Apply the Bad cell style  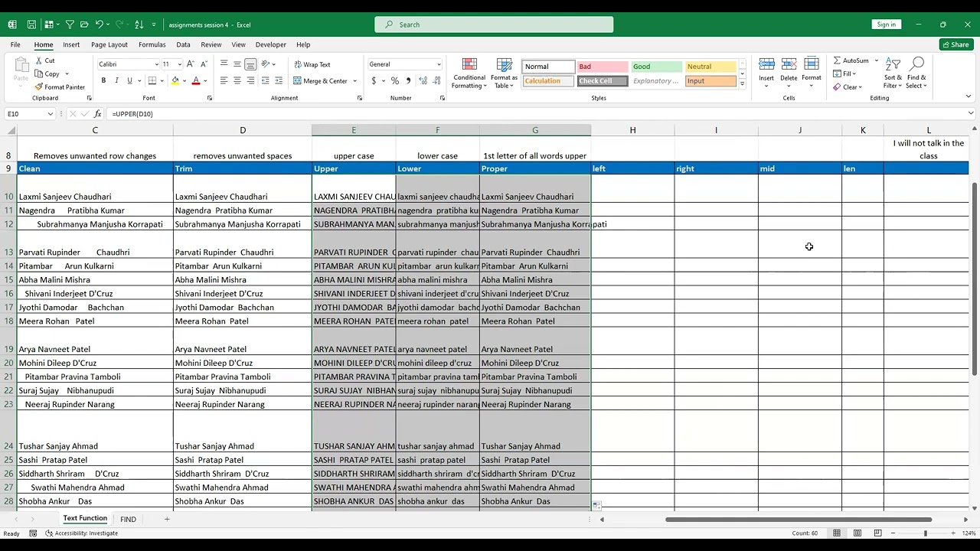[602, 67]
